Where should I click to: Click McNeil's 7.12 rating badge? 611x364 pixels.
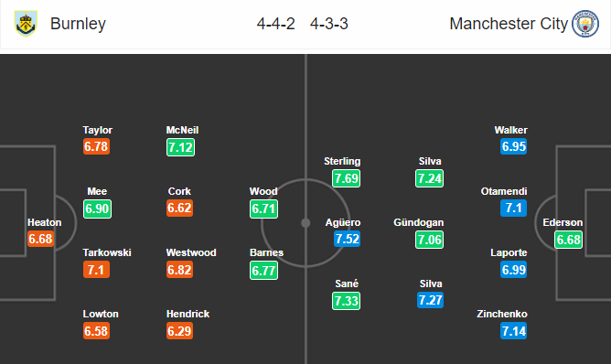(180, 147)
